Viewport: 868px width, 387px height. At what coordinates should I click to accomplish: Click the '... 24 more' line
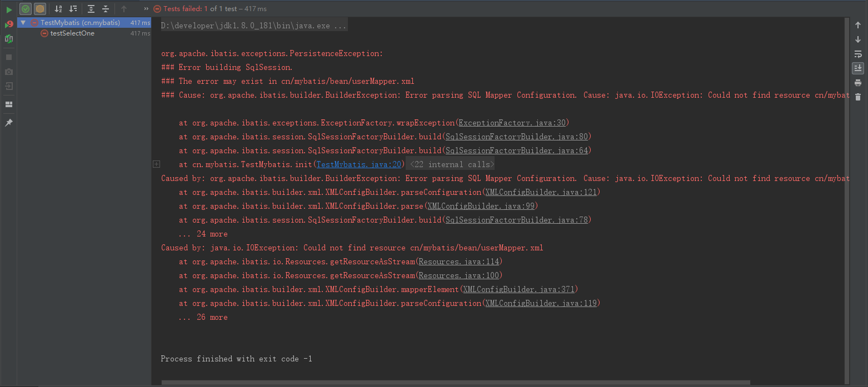coord(203,234)
